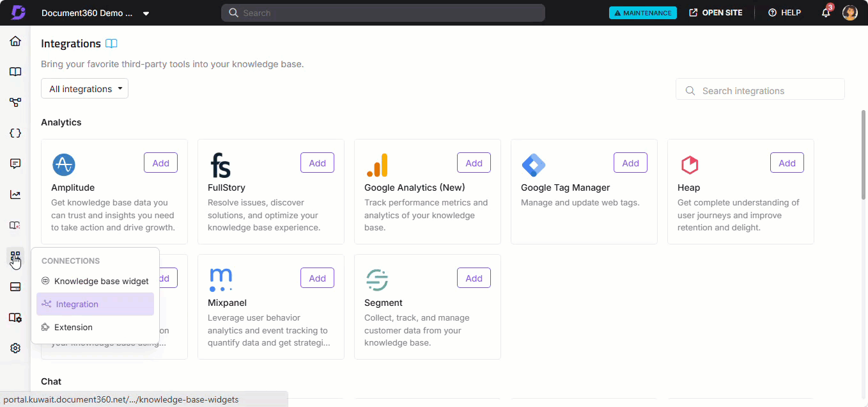868x407 pixels.
Task: Open the Documentation book icon in sidebar
Action: 15,72
